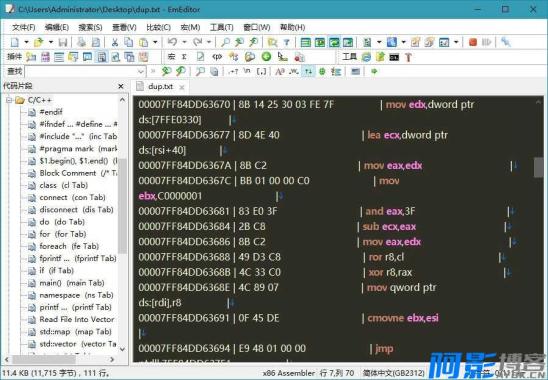The width and height of the screenshot is (548, 380).
Task: Open Find in Files folder-search icon
Action: coord(272,42)
